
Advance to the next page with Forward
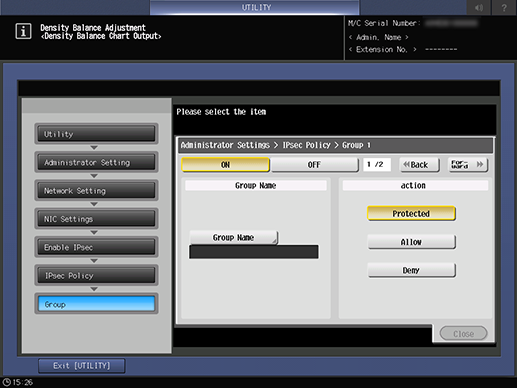468,165
